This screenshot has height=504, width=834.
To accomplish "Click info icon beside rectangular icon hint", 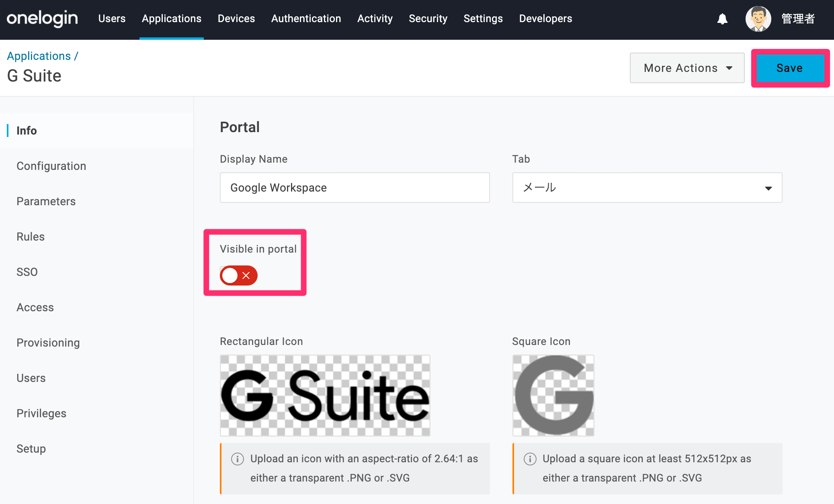I will pos(238,459).
